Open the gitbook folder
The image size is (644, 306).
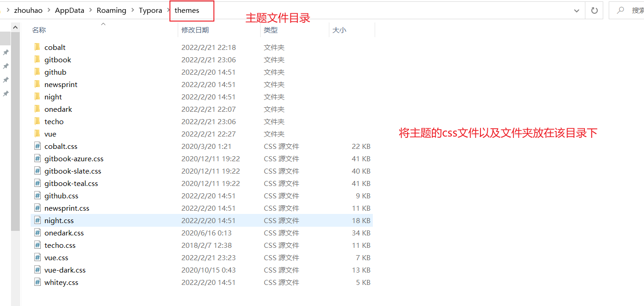coord(58,60)
